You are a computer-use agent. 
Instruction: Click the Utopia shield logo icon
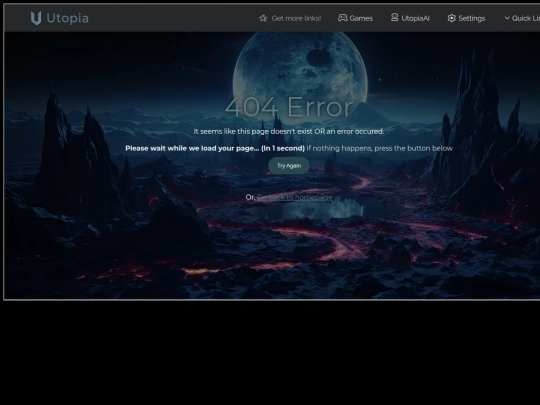36,18
